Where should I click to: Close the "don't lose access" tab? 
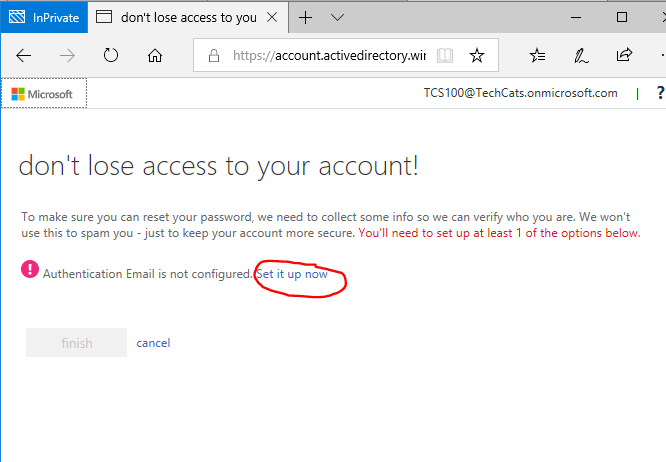(272, 17)
